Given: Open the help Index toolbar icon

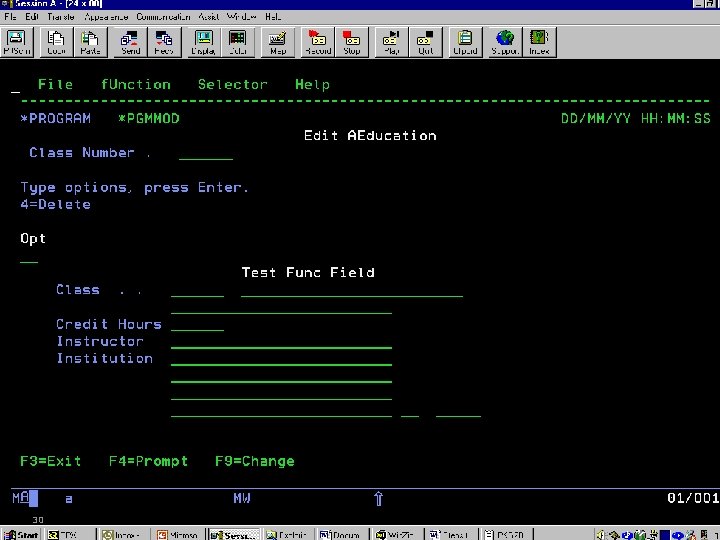Looking at the screenshot, I should click(539, 42).
